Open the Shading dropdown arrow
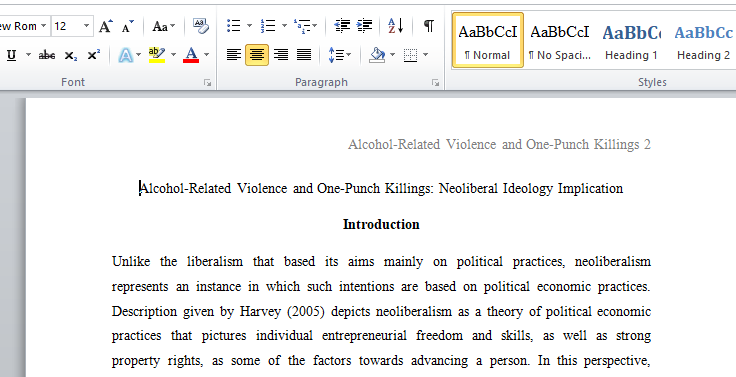The image size is (736, 377). 392,55
